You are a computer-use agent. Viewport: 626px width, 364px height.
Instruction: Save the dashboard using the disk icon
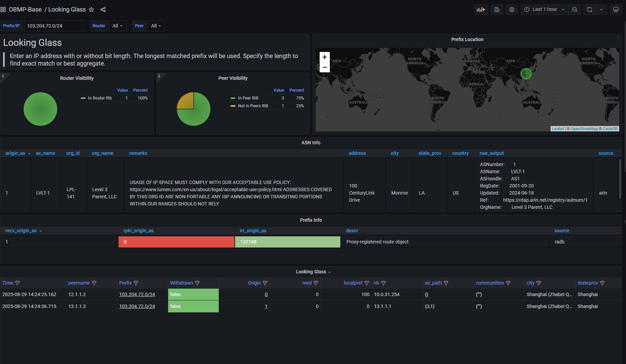(497, 10)
